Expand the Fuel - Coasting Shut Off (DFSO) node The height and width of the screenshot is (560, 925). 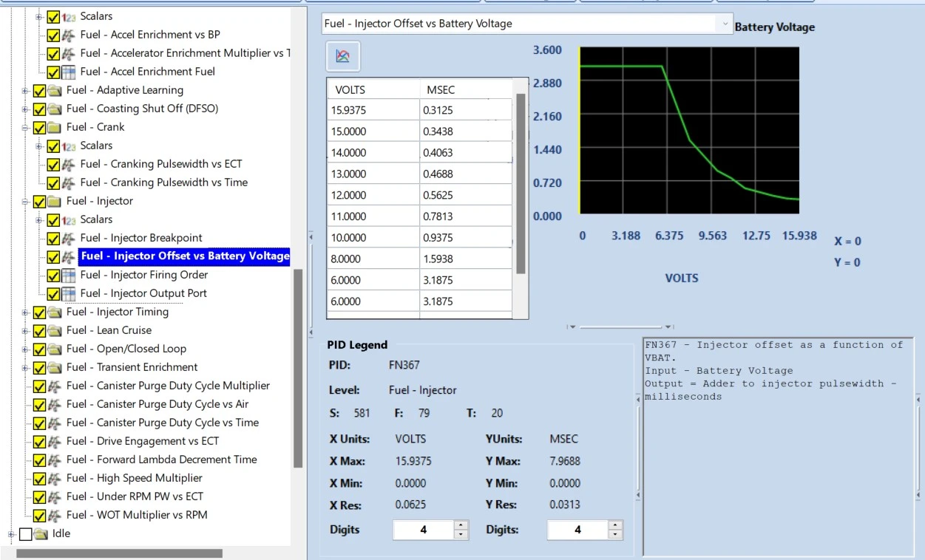pyautogui.click(x=25, y=109)
